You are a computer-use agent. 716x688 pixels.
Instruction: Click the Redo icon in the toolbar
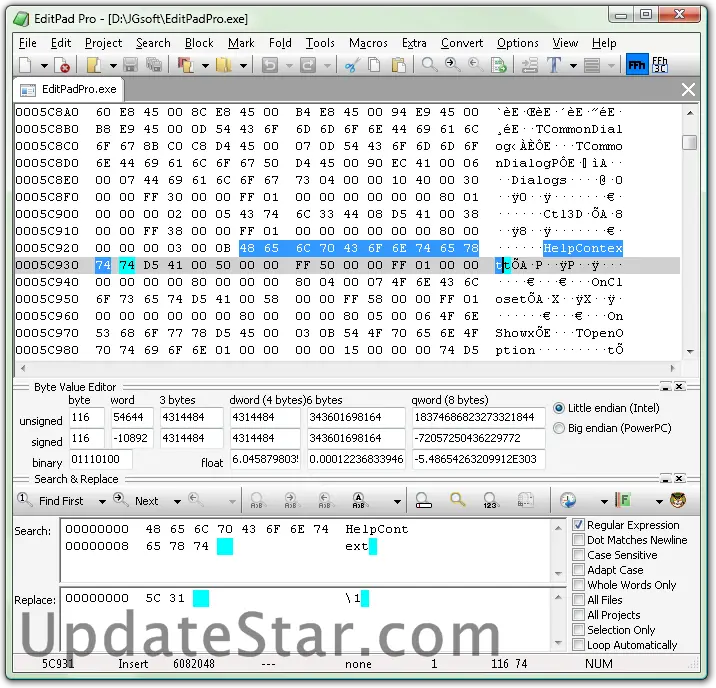(x=308, y=65)
